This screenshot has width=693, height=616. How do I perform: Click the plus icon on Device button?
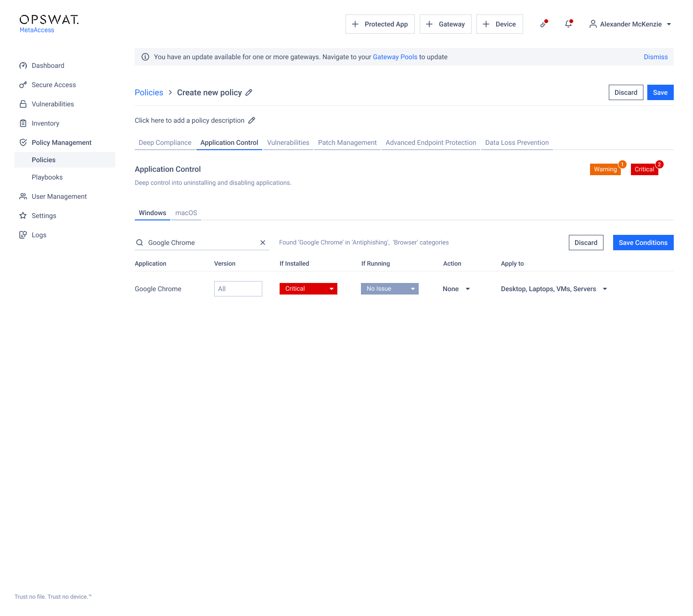pos(486,24)
